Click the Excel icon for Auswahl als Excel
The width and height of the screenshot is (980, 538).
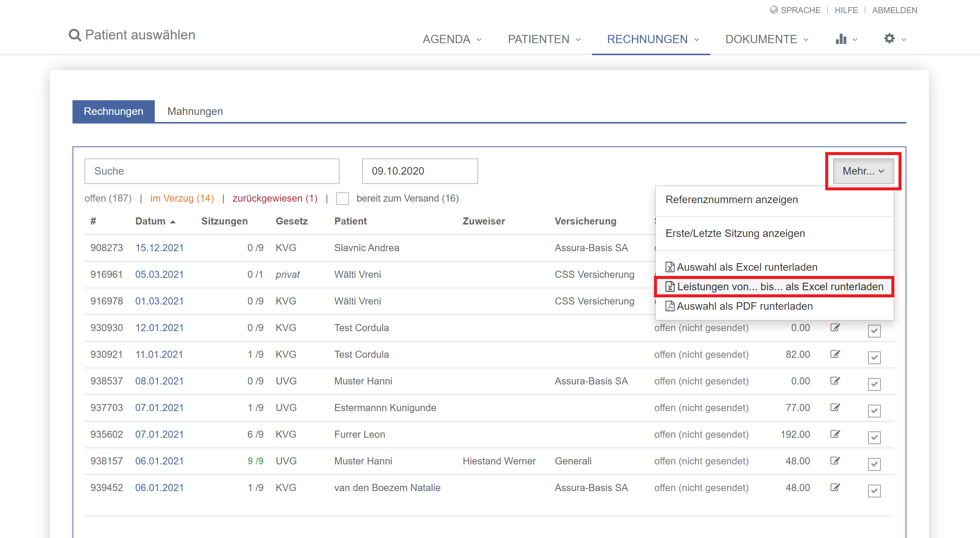tap(670, 267)
